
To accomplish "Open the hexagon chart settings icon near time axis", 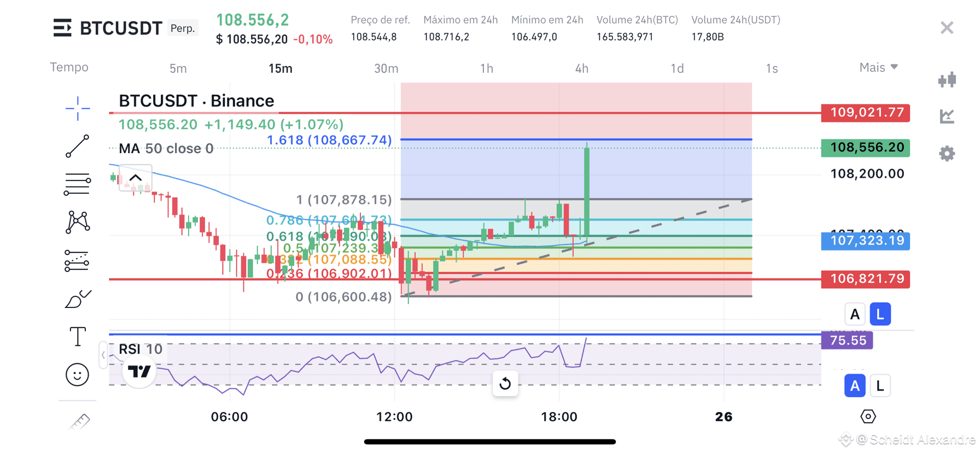I will click(868, 416).
